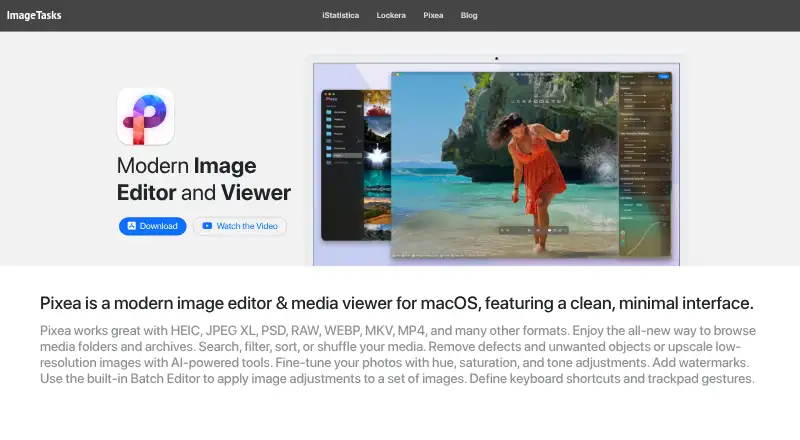Open the ImageTasks home logo link

(x=34, y=15)
